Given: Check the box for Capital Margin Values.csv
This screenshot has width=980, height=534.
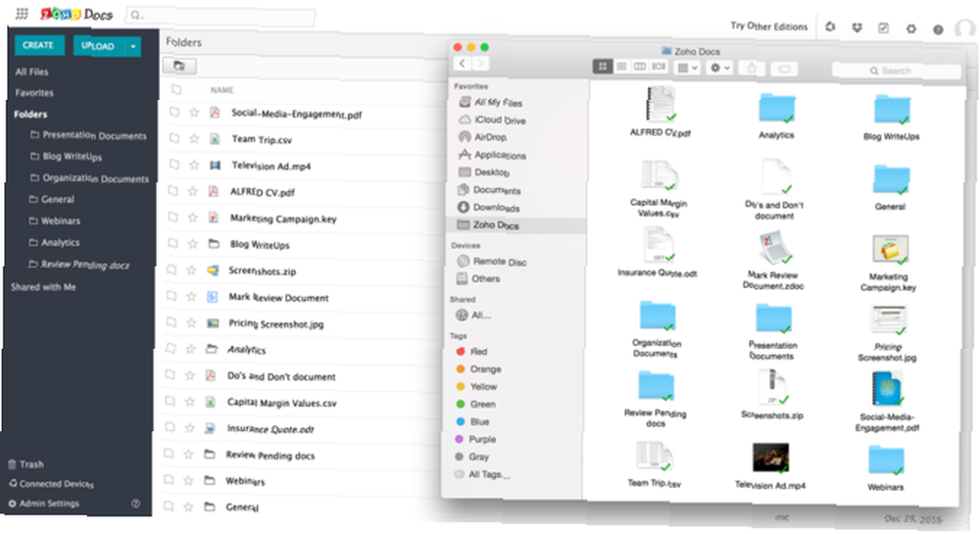Looking at the screenshot, I should click(x=170, y=401).
